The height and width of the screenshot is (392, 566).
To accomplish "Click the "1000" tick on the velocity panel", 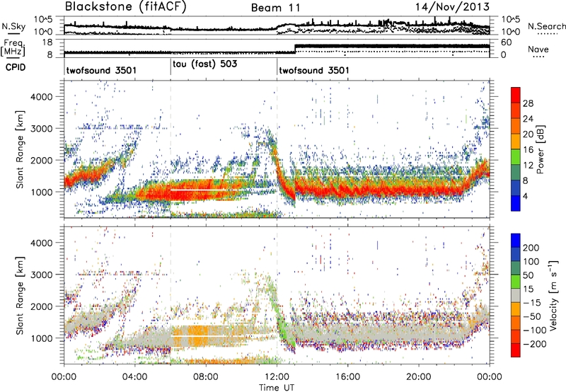I will pos(41,338).
